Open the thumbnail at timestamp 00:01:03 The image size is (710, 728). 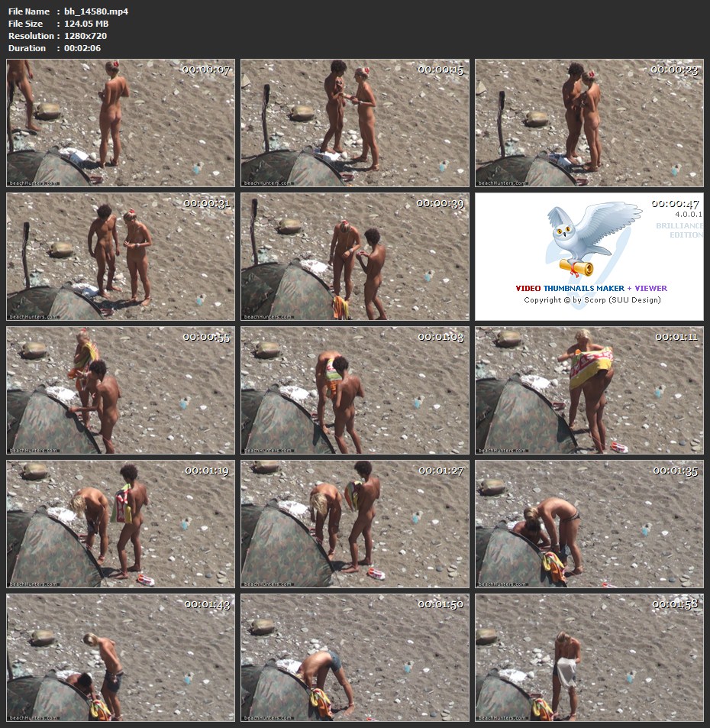[355, 390]
